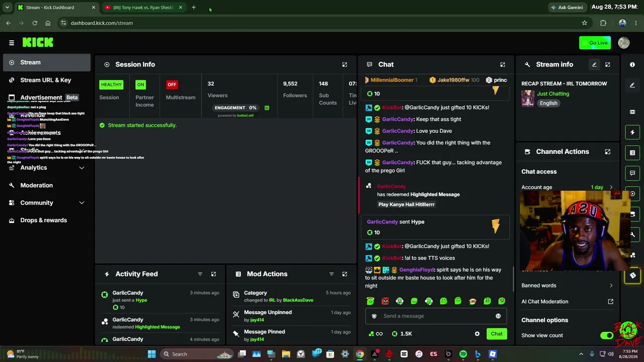
Task: Pick the angry red emote
Action: 385,301
